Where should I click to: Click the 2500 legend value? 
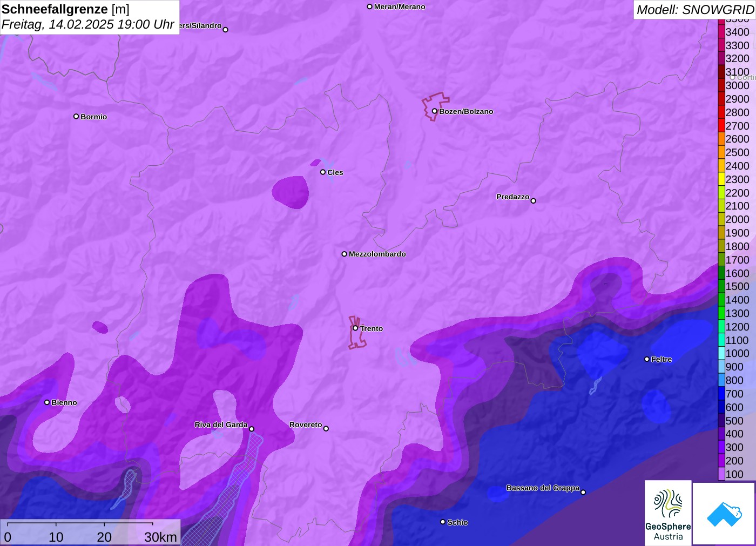[738, 152]
